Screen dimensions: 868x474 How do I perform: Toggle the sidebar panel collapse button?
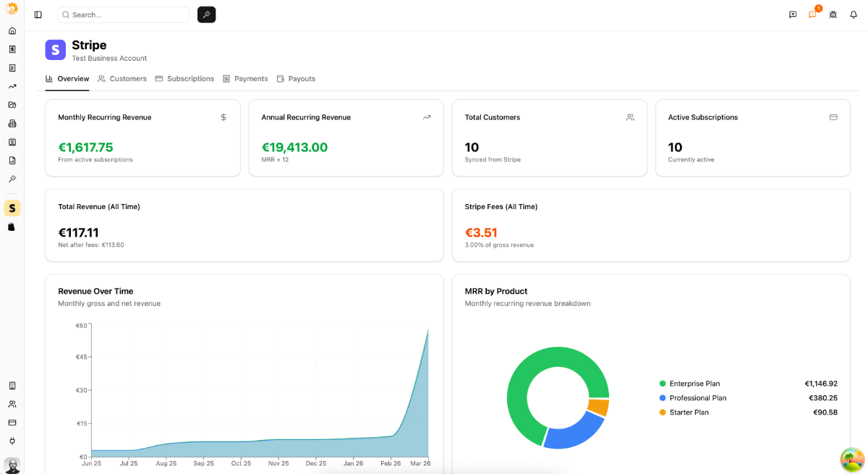[38, 14]
